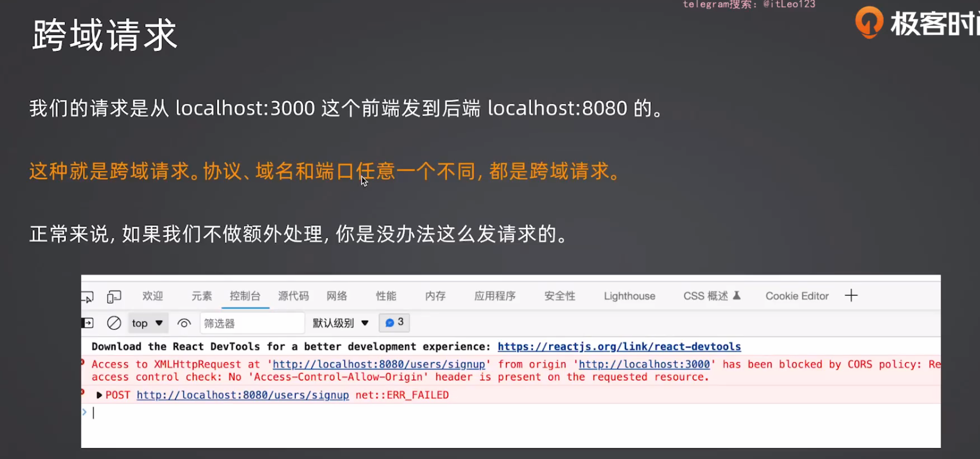Toggle device emulation icon
The height and width of the screenshot is (459, 980).
114,297
